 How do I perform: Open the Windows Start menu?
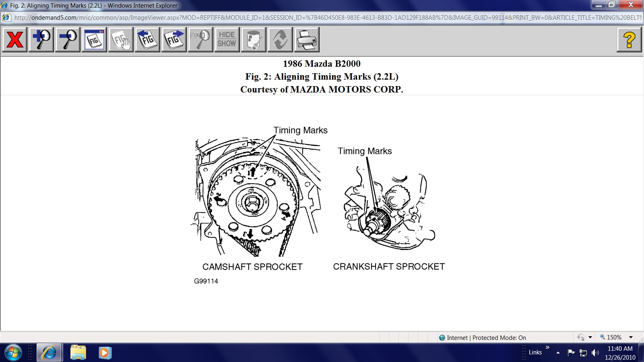pyautogui.click(x=13, y=353)
